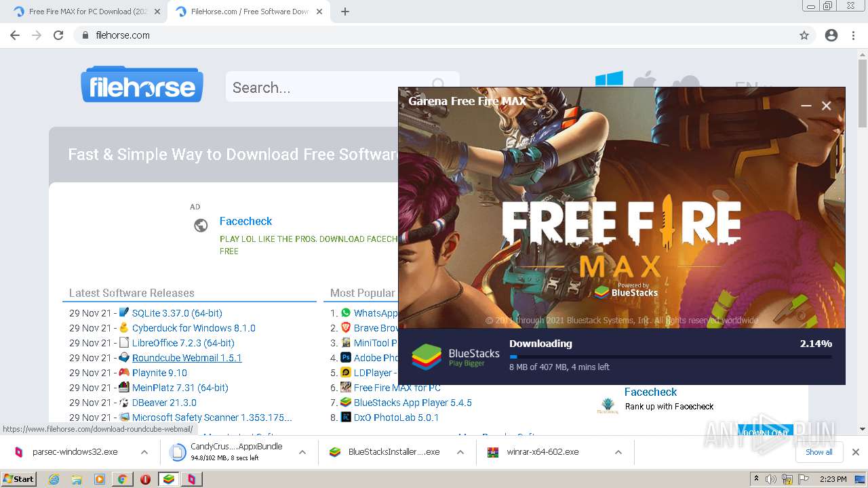Switch to Free Fire MAX for PC tab
The image size is (868, 488).
[85, 12]
